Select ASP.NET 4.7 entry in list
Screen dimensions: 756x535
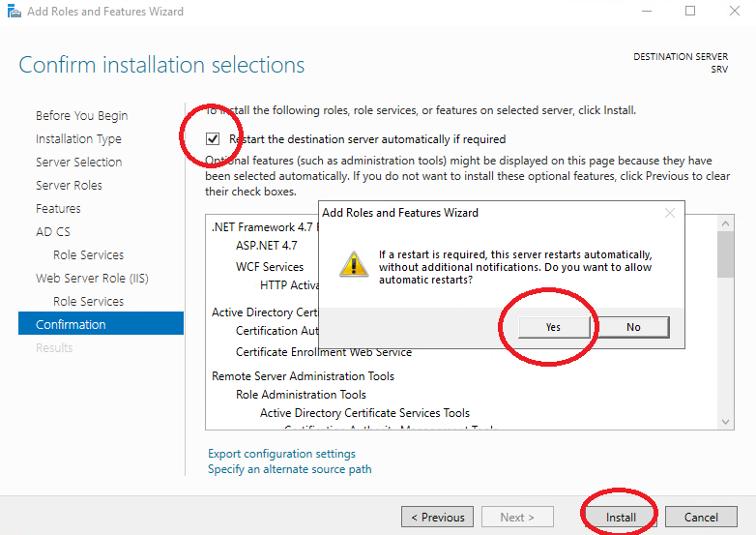click(266, 246)
